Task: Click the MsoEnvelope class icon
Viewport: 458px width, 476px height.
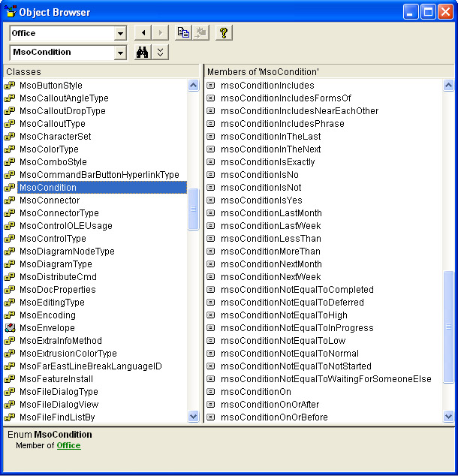Action: 10,328
